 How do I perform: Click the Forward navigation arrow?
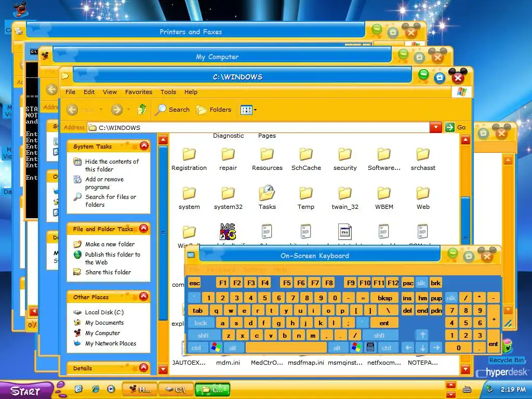[117, 109]
